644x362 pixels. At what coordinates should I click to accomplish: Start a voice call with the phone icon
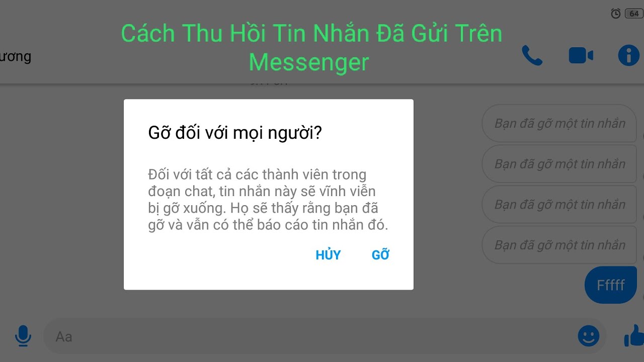pyautogui.click(x=532, y=55)
